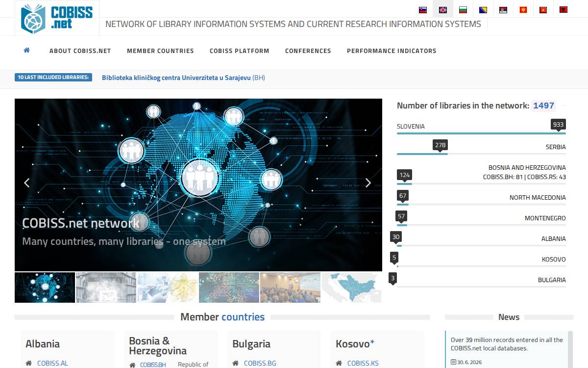Screen dimensions: 588x368
Task: Choose the Bulgarian flag language option
Action: tap(463, 10)
